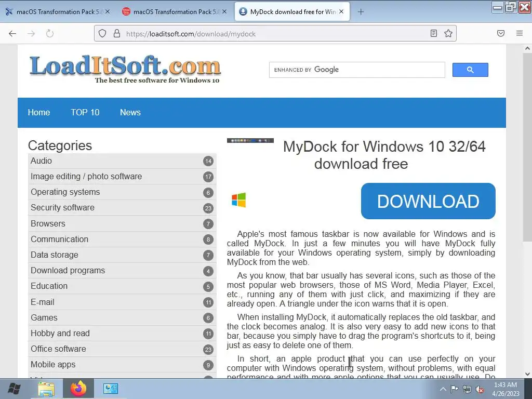Close the second macOS Transformation Pack tab

[x=224, y=11]
